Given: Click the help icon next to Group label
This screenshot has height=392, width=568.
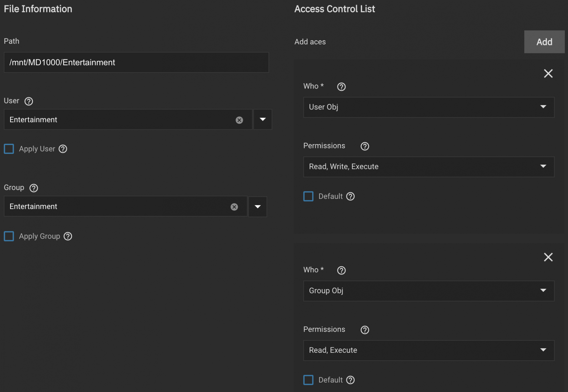Looking at the screenshot, I should click(34, 188).
